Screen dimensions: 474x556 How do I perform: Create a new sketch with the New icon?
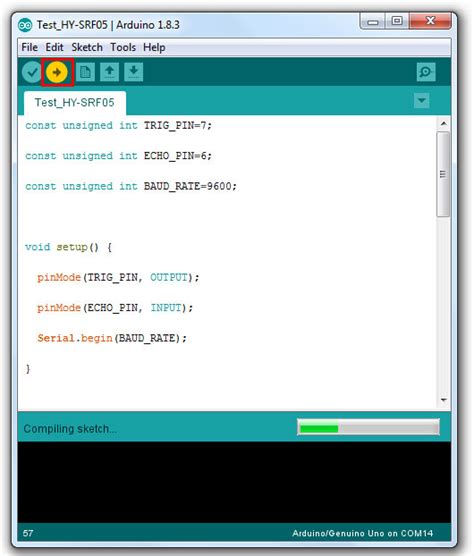85,72
